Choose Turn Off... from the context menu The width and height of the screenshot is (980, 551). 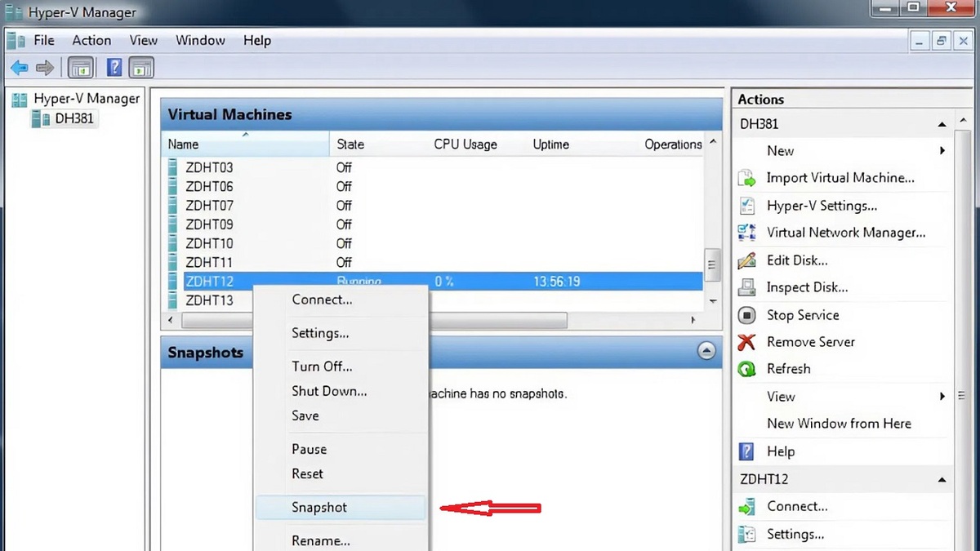341,367
